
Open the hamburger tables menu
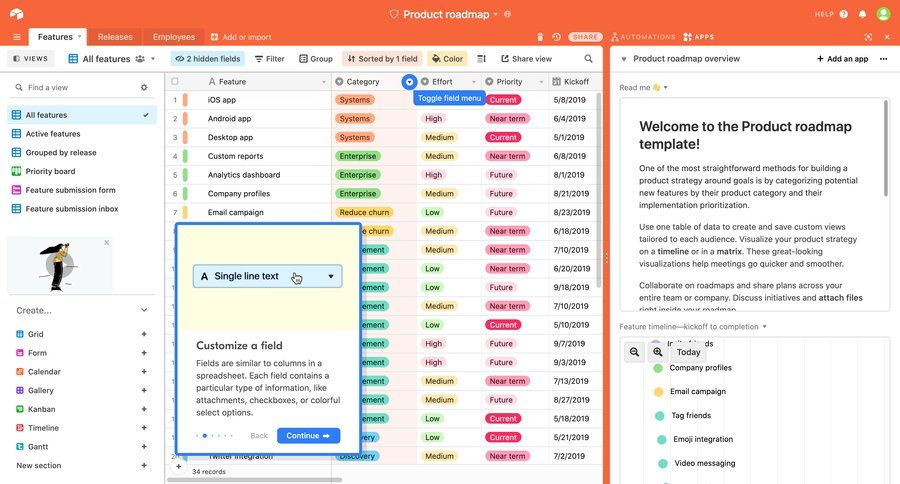17,37
